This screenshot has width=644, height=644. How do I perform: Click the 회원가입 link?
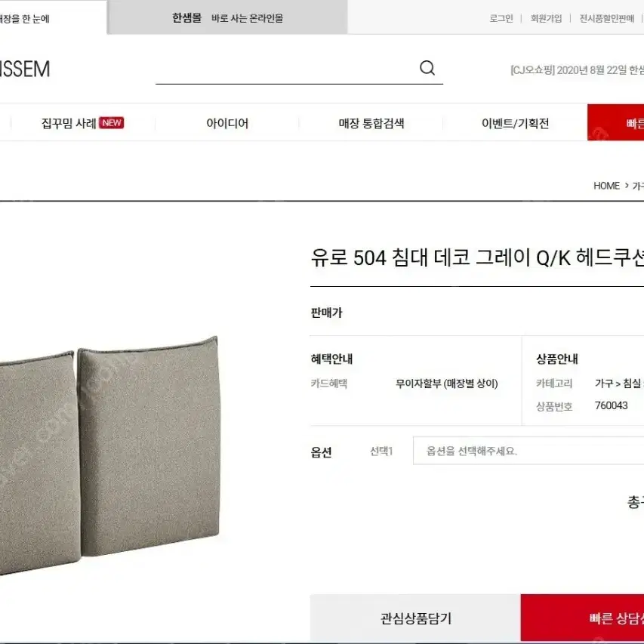point(546,18)
